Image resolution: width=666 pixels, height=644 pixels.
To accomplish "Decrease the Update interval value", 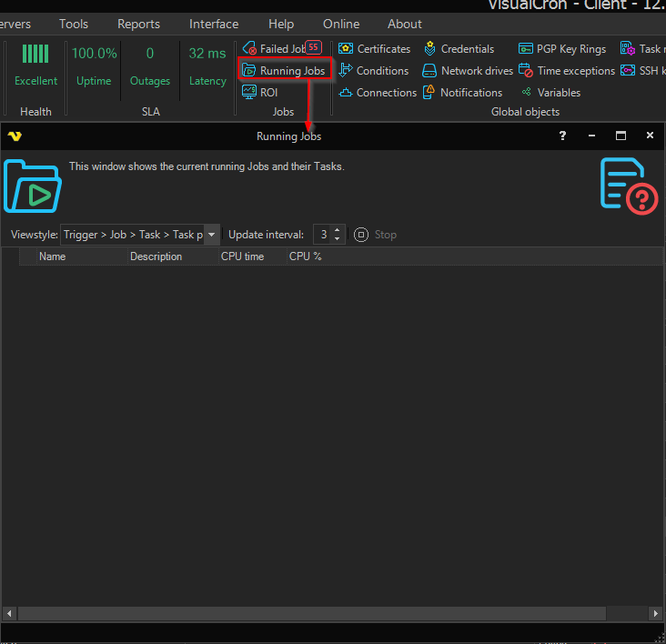I will pyautogui.click(x=338, y=239).
